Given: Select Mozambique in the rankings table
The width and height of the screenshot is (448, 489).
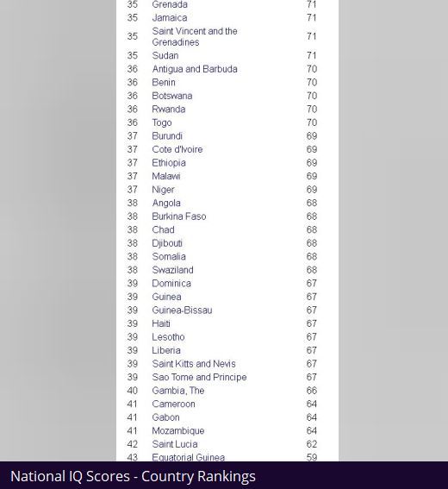Looking at the screenshot, I should (x=177, y=431).
